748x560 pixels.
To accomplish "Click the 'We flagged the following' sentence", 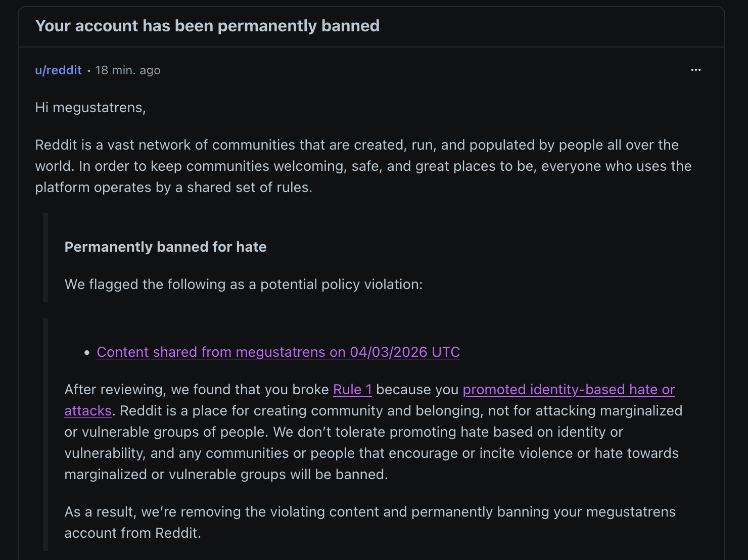I will pyautogui.click(x=243, y=285).
